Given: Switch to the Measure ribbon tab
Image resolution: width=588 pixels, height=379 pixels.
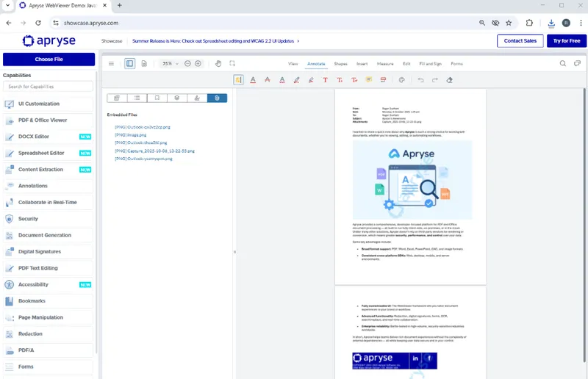Looking at the screenshot, I should (x=385, y=64).
